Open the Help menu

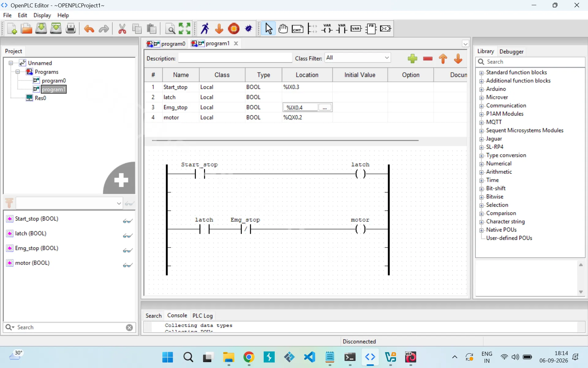pos(63,15)
